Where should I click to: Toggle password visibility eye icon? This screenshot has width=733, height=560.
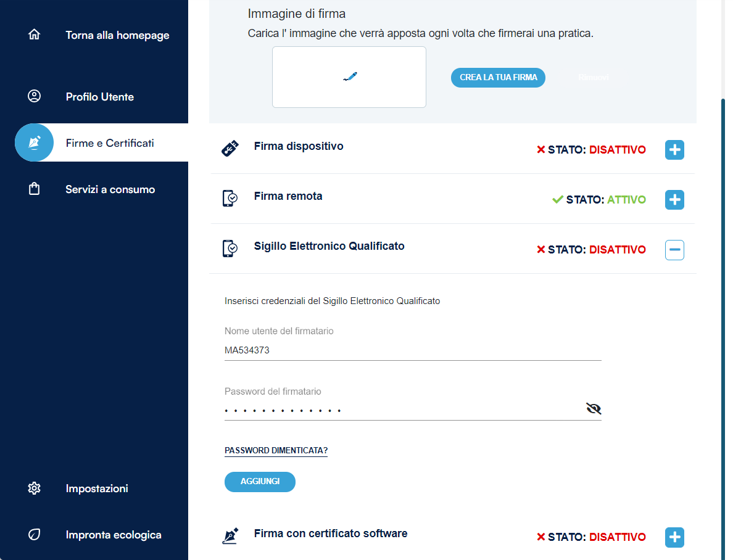(594, 408)
